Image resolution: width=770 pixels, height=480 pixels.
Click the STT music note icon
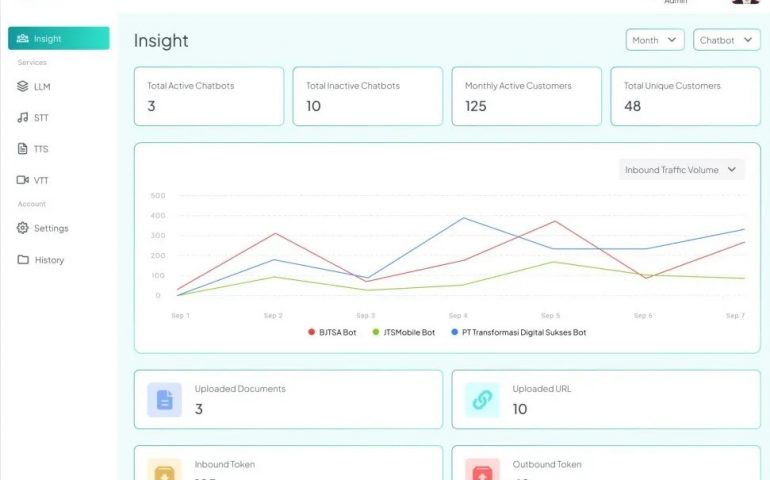(23, 118)
